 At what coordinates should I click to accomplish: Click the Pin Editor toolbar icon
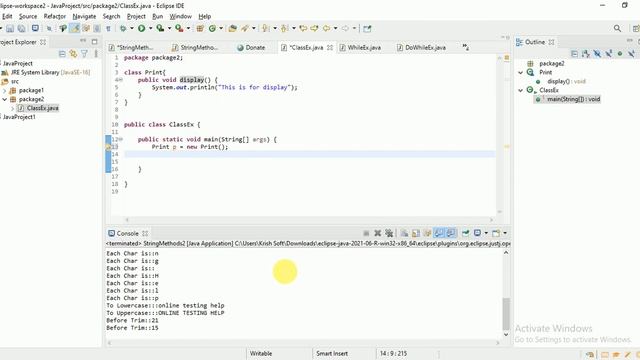tap(367, 29)
